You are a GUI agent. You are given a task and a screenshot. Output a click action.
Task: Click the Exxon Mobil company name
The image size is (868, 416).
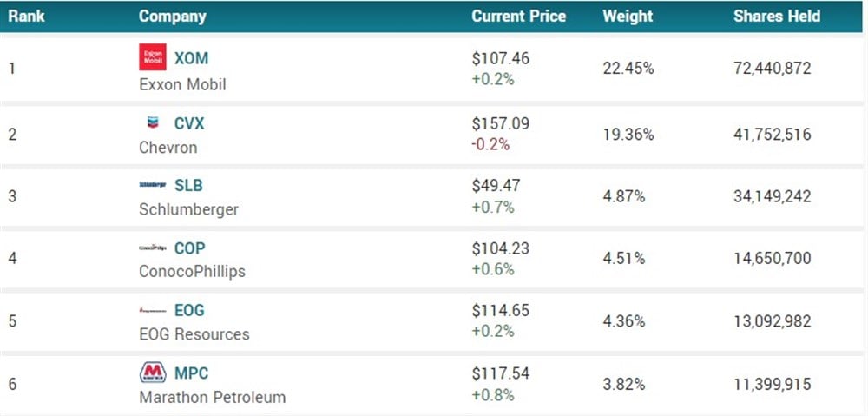[182, 85]
